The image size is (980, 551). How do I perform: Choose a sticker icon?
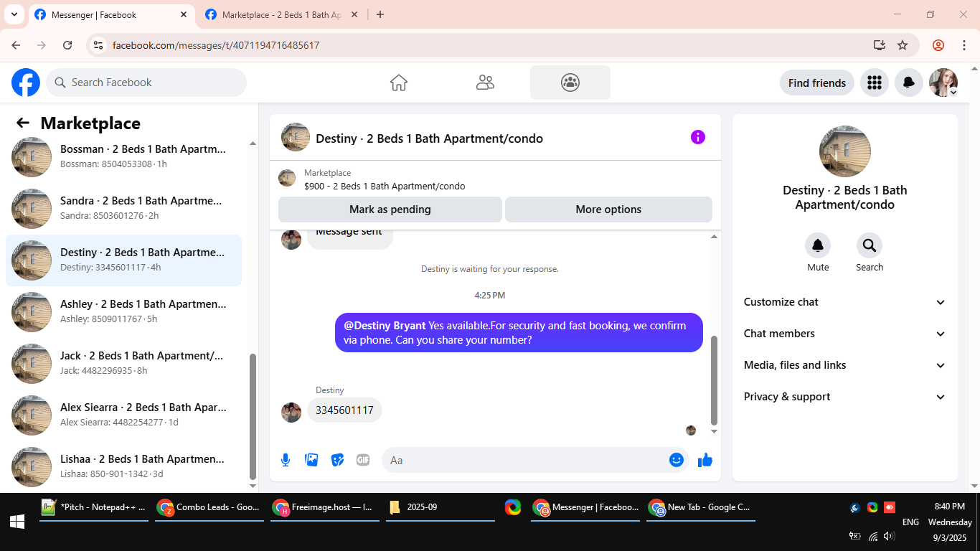(337, 460)
